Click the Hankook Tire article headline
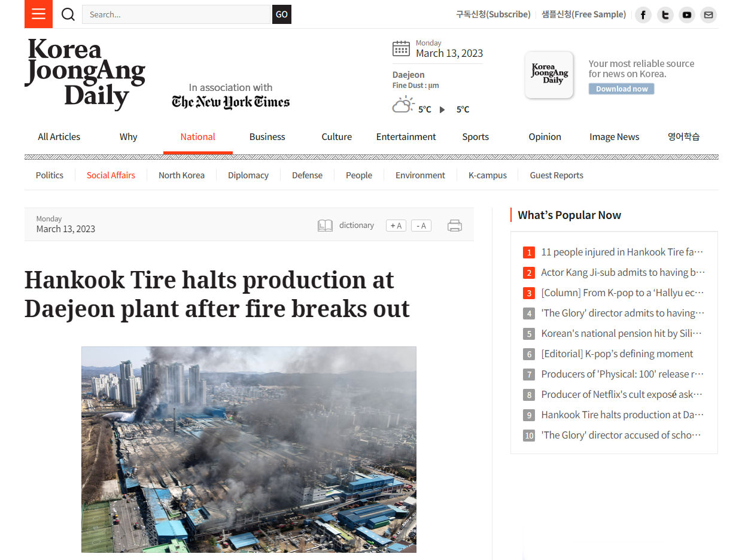745x560 pixels. [217, 294]
